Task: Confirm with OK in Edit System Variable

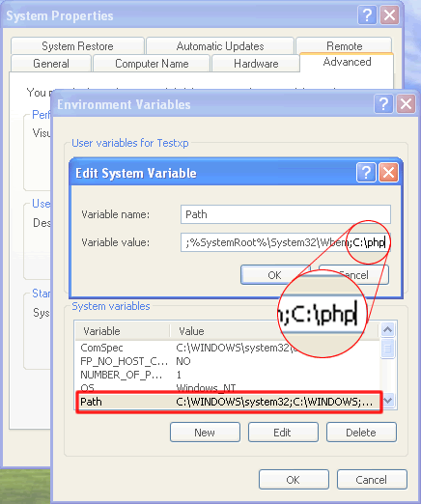Action: (274, 275)
